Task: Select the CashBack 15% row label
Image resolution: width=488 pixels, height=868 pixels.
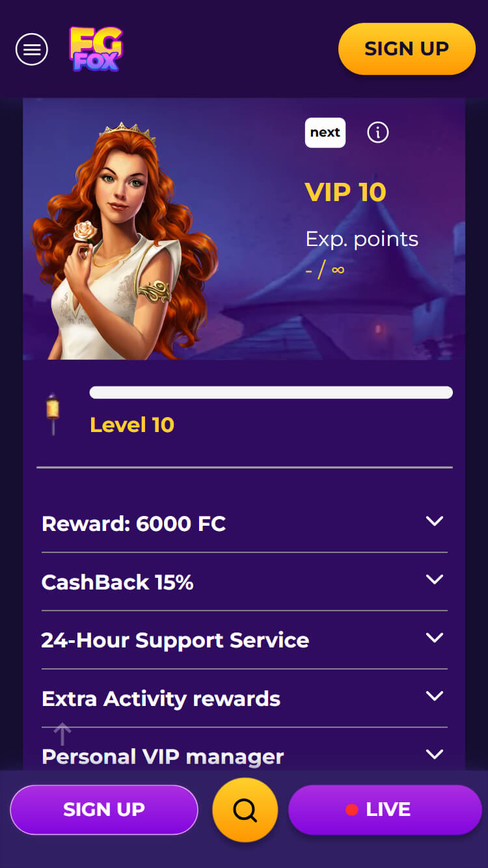Action: point(118,582)
